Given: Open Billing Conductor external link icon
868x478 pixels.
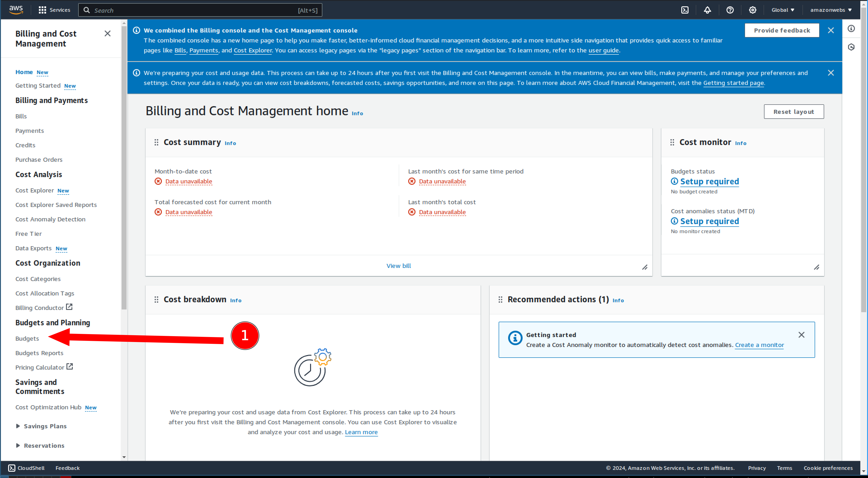Looking at the screenshot, I should 69,307.
